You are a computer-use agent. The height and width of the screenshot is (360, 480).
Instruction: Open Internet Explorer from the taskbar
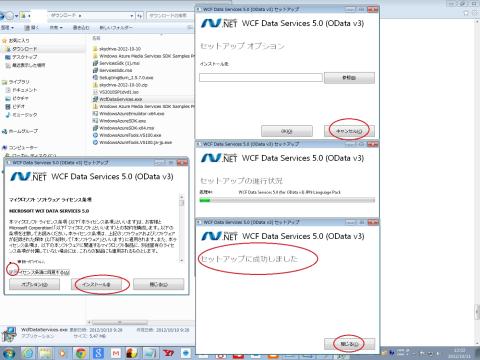pos(28,353)
